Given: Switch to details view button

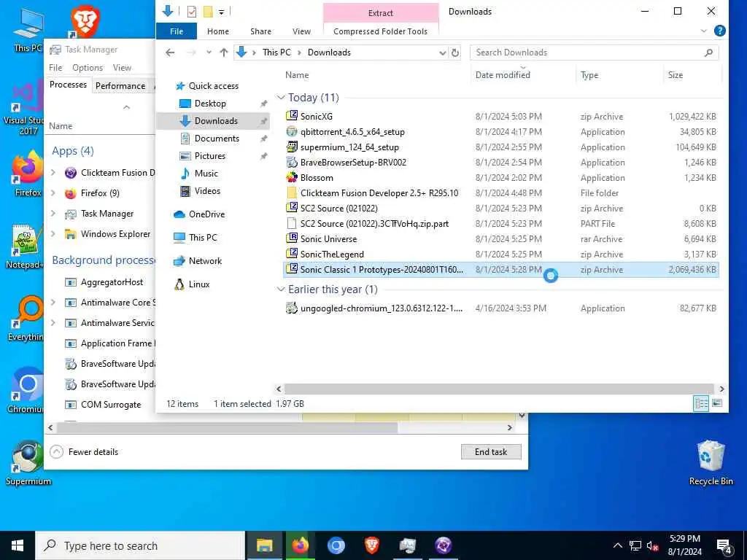Looking at the screenshot, I should [x=702, y=403].
